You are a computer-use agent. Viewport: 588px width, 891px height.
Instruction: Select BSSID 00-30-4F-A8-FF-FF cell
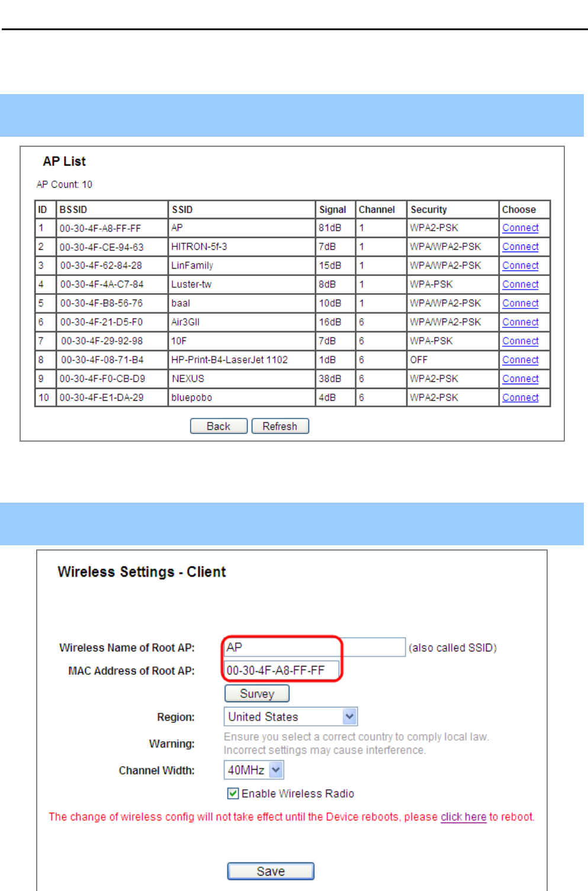(112, 228)
